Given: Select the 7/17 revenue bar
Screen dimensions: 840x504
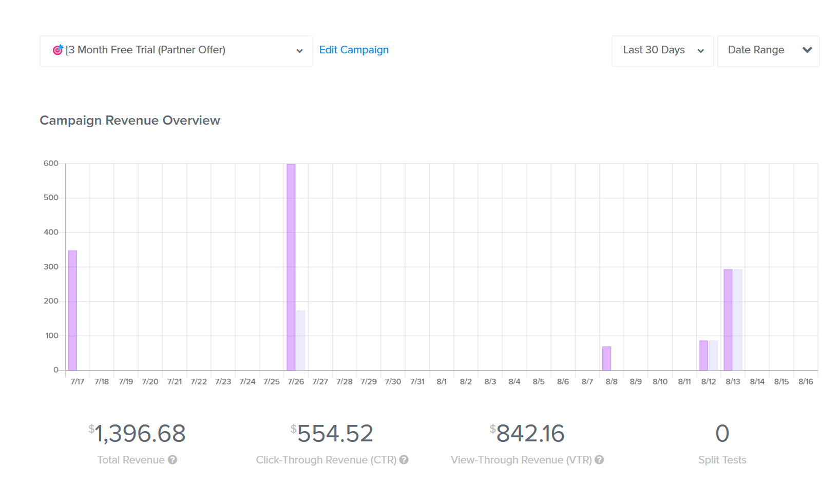Looking at the screenshot, I should pyautogui.click(x=73, y=308).
